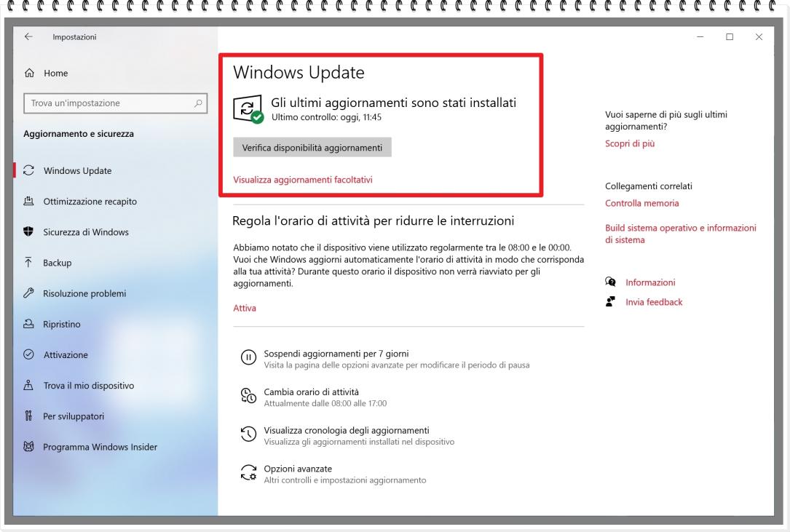This screenshot has width=790, height=532.
Task: Click the update history clock icon
Action: 248,434
